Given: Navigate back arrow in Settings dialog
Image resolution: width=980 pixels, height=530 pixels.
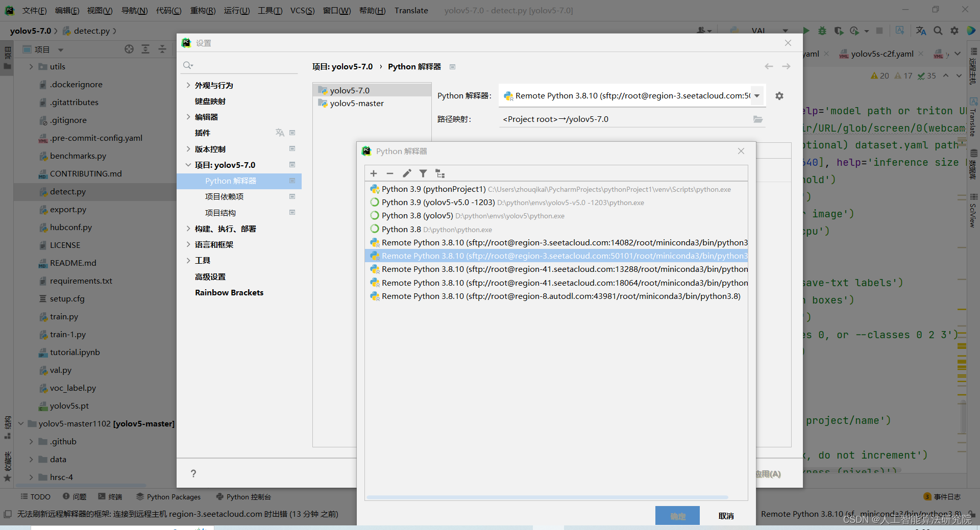Looking at the screenshot, I should 769,67.
